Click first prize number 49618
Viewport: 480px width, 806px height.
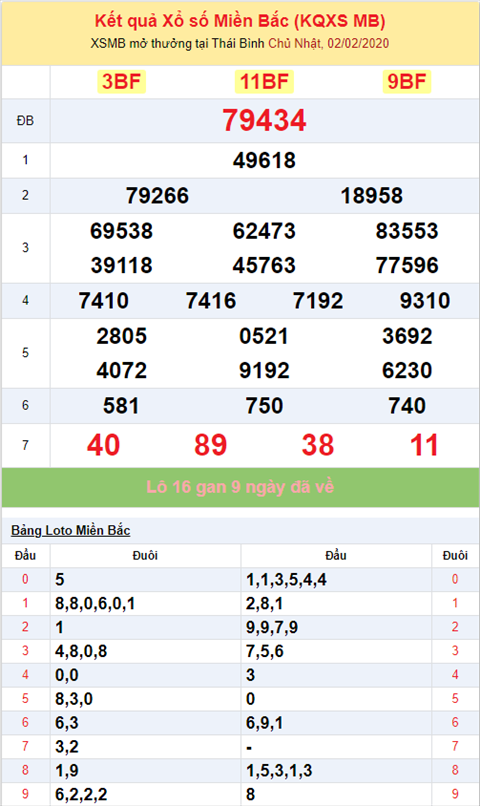point(264,160)
